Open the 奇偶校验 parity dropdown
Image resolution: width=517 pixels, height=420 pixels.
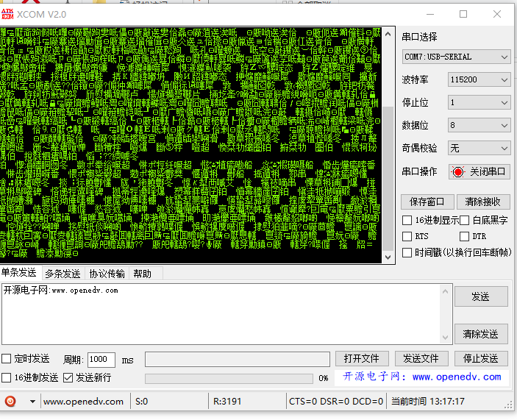coord(479,149)
